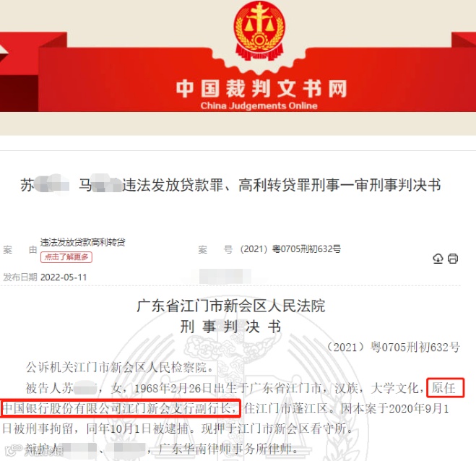Image resolution: width=476 pixels, height=461 pixels.
Task: Click the highlighted 中国银行股份有限公司江门新会支行副行长 text
Action: coord(120,408)
